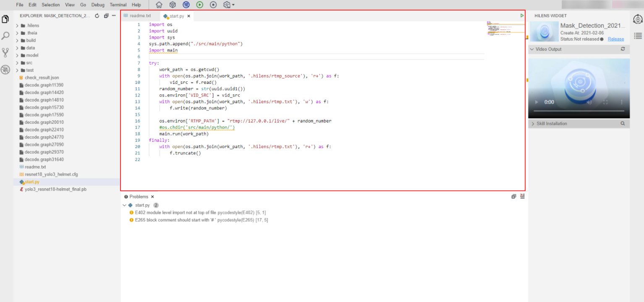Open the Source Control view in the sidebar
This screenshot has width=644, height=302.
click(x=5, y=52)
